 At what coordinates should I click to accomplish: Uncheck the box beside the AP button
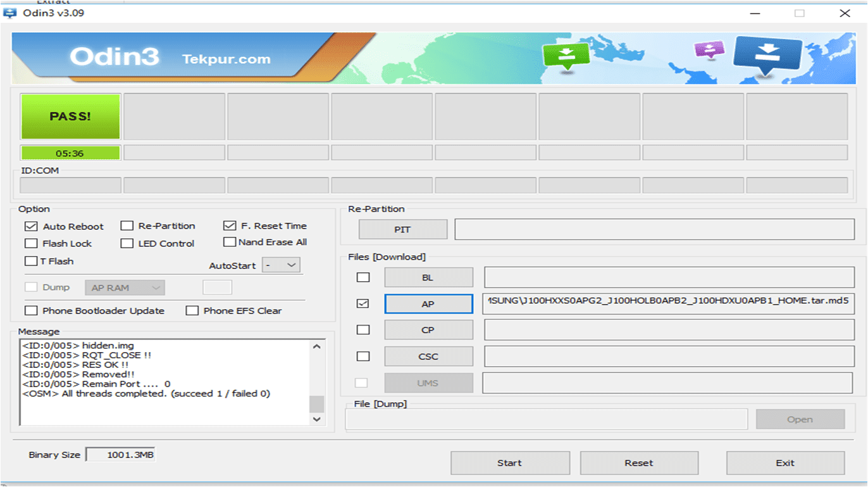(363, 304)
